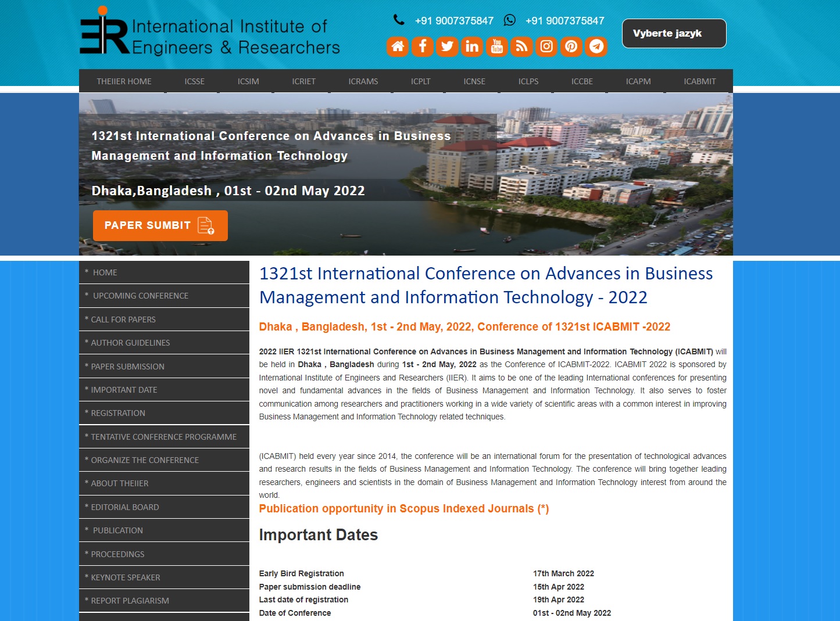This screenshot has height=621, width=840.
Task: Click the Twitter icon in header
Action: (x=447, y=46)
